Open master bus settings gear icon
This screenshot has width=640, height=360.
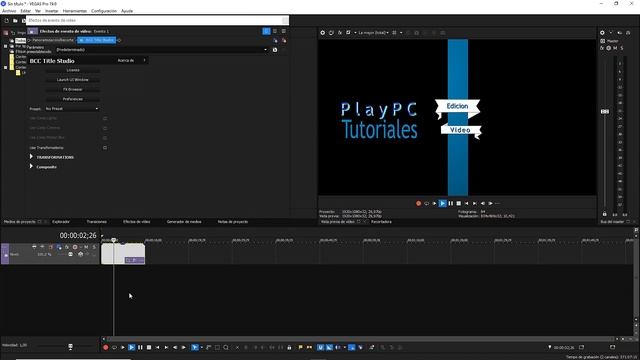[602, 33]
